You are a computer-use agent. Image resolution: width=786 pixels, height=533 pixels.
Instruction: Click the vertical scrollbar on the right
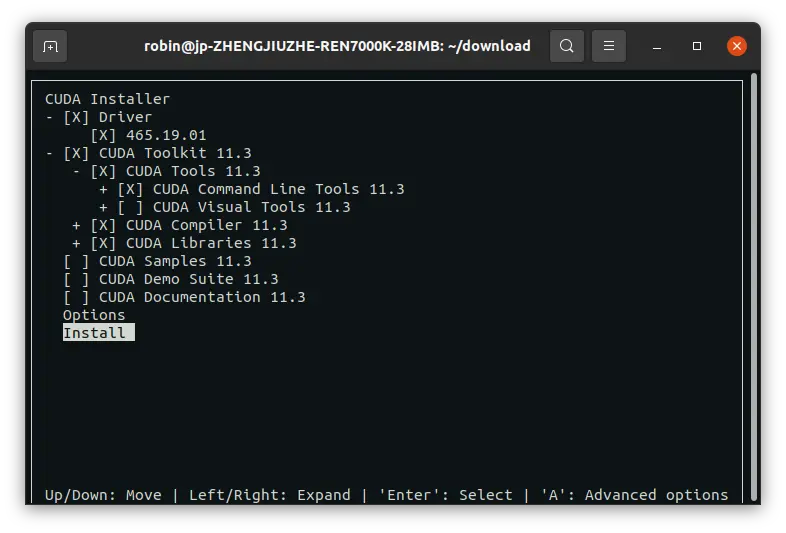click(753, 286)
